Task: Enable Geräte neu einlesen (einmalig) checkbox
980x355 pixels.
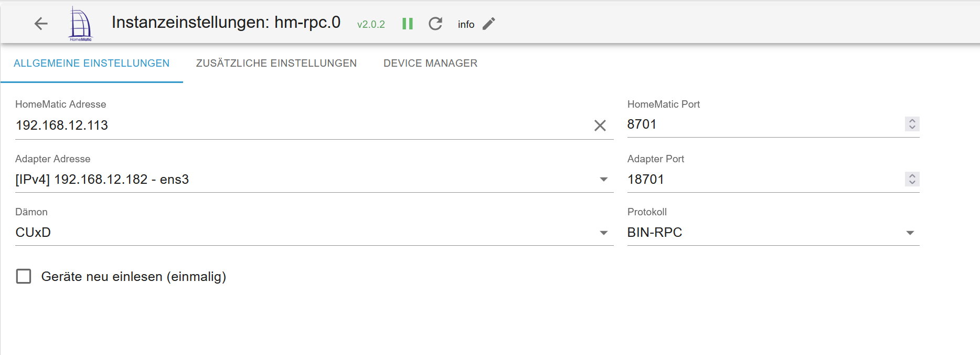Action: click(24, 276)
